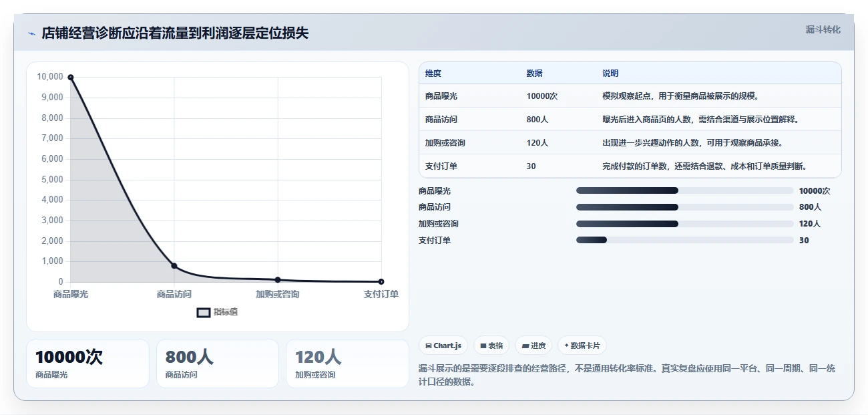Click the 数据卡片 chip

point(582,345)
